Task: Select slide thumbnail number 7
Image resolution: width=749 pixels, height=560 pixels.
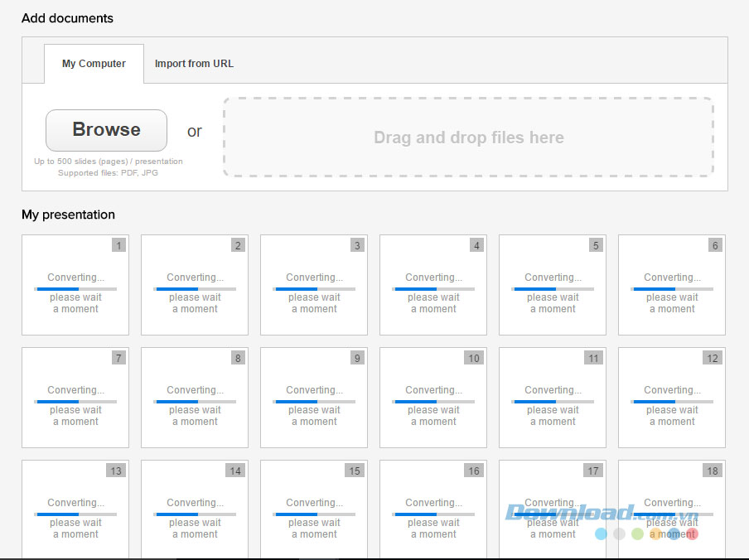Action: point(75,398)
